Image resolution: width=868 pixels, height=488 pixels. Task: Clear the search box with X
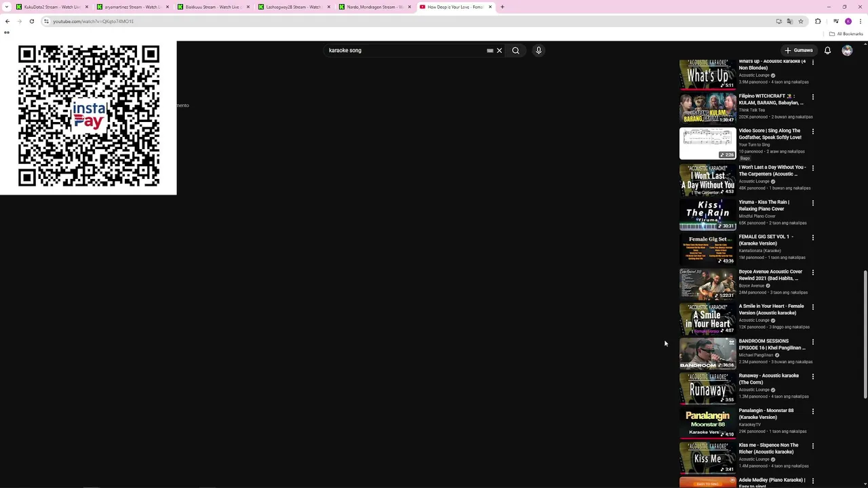tap(499, 50)
